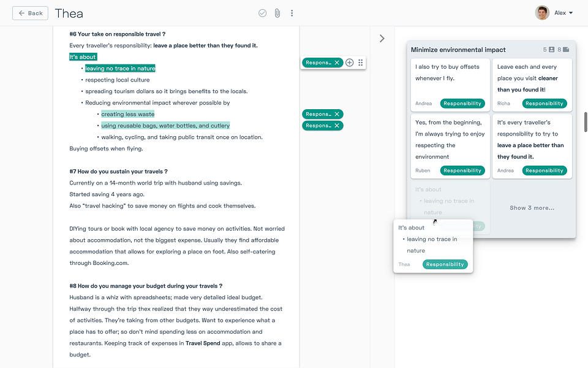Click Responsibility tag on Andrea's 'every traveller's' card
The height and width of the screenshot is (368, 588).
[544, 171]
